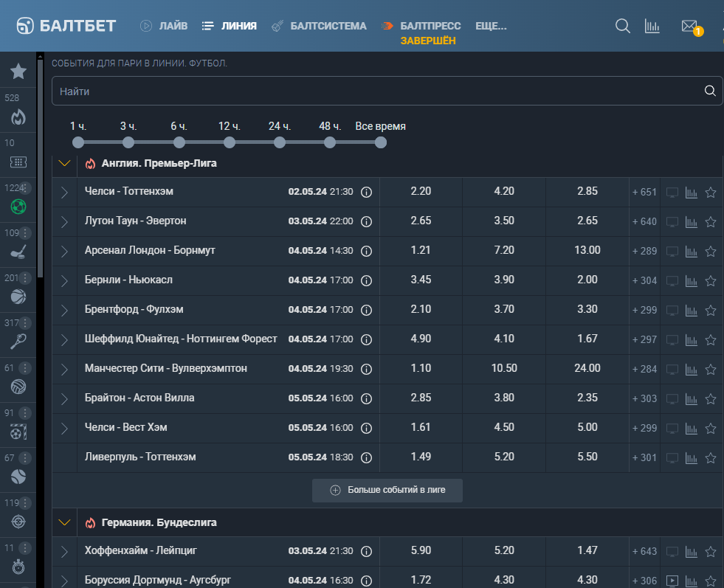The width and height of the screenshot is (724, 588).
Task: Open favorites star in left sidebar
Action: tap(18, 71)
